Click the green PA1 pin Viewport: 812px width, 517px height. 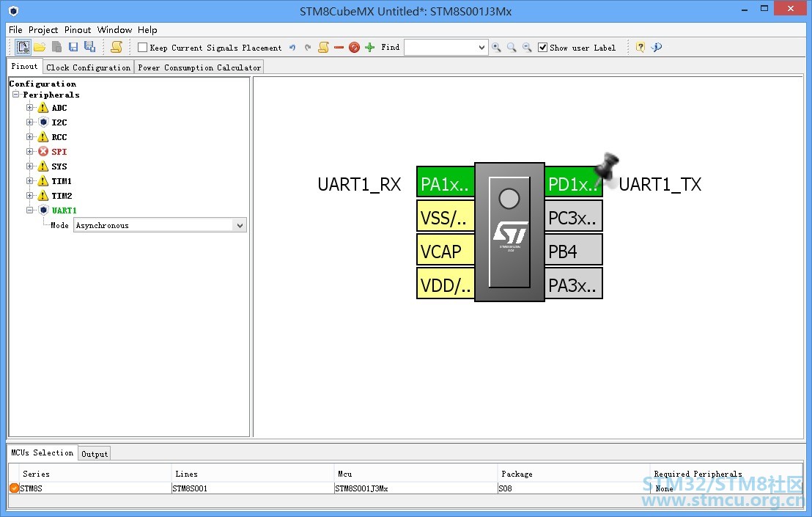446,183
